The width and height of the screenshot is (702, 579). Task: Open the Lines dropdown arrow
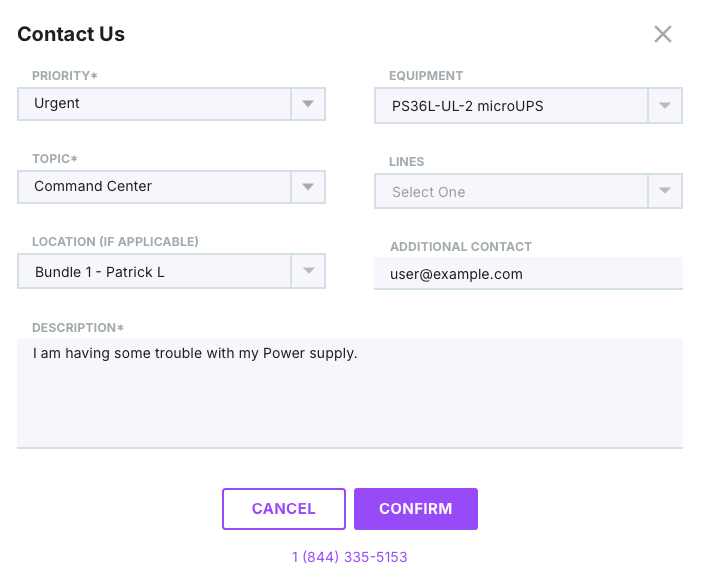[x=665, y=192]
